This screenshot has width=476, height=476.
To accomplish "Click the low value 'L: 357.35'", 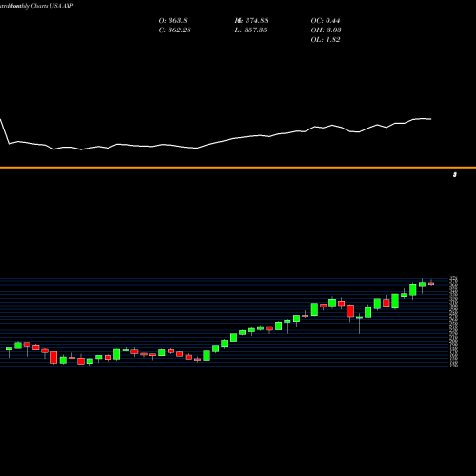I will [250, 30].
